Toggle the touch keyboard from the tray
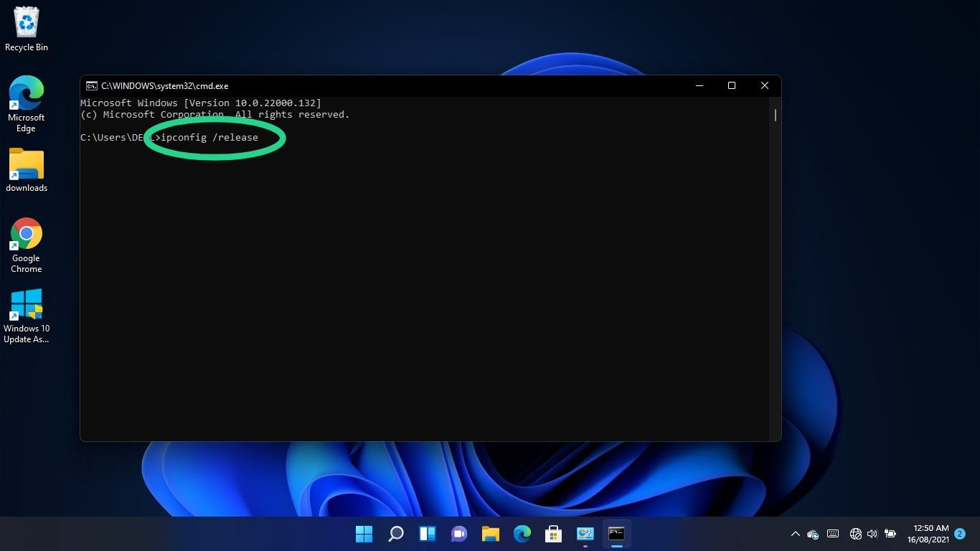 tap(832, 534)
